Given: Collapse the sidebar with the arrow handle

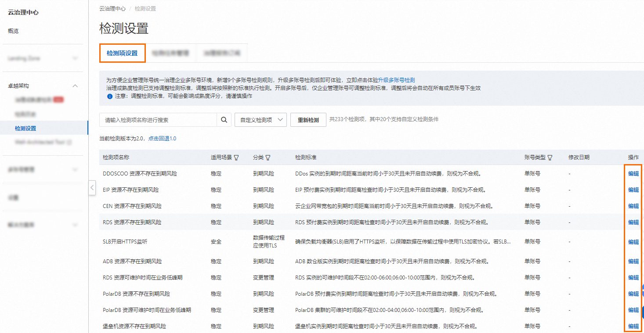Looking at the screenshot, I should pyautogui.click(x=92, y=187).
